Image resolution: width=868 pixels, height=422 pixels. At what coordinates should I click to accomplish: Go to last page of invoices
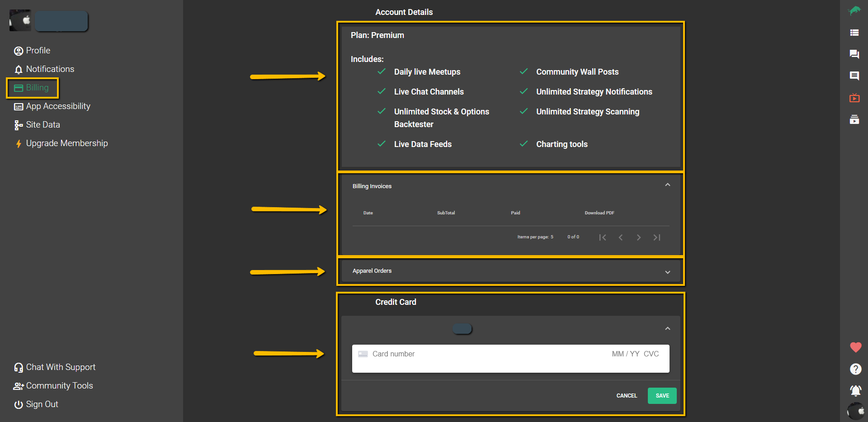click(x=657, y=237)
